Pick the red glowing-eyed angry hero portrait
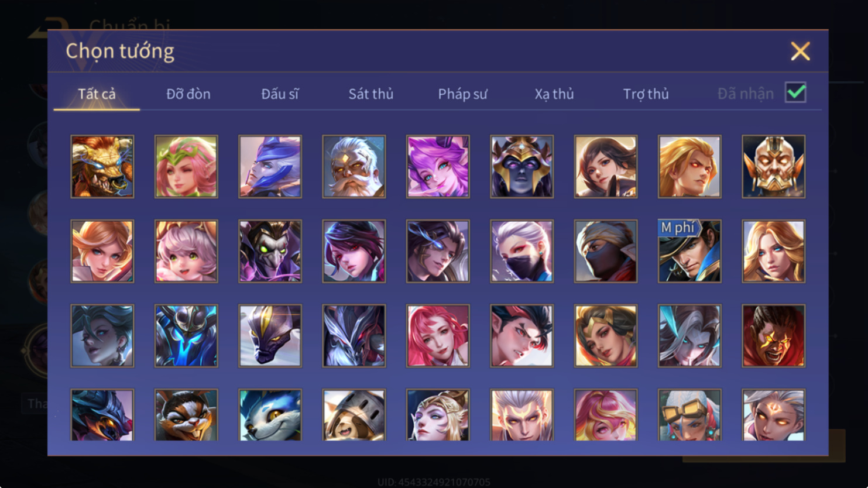The height and width of the screenshot is (488, 868). pyautogui.click(x=773, y=336)
